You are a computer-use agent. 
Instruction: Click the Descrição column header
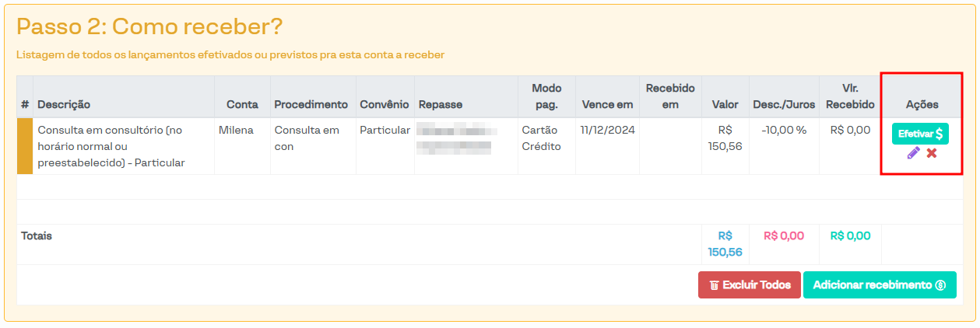pyautogui.click(x=64, y=104)
